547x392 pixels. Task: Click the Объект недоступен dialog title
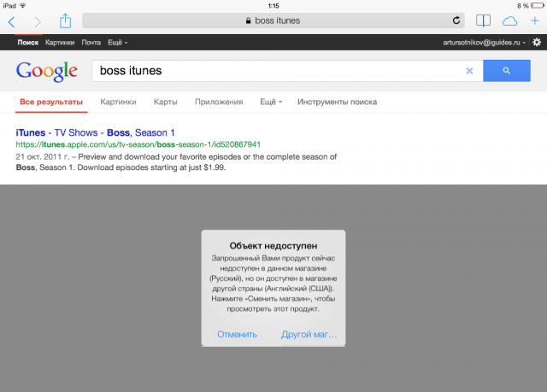click(273, 246)
